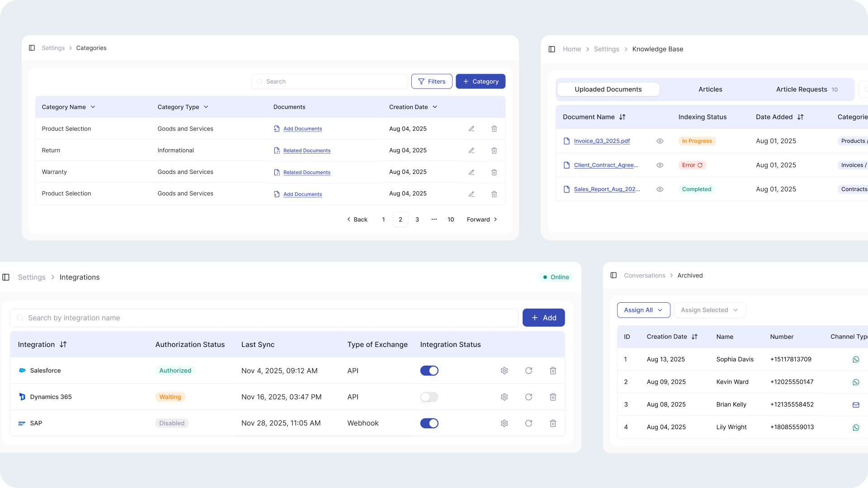Viewport: 868px width, 488px height.
Task: Retry indexing for Client_Contract_Agree document
Action: click(x=700, y=165)
